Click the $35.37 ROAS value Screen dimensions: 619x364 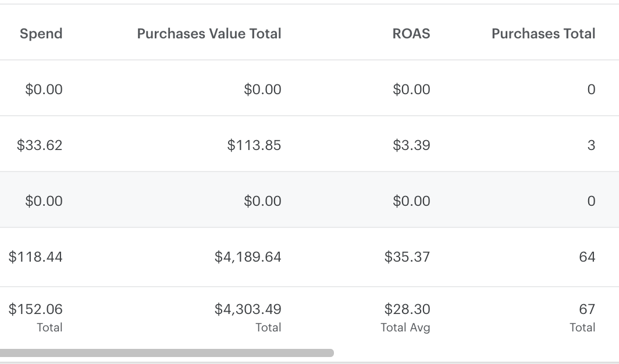point(407,257)
